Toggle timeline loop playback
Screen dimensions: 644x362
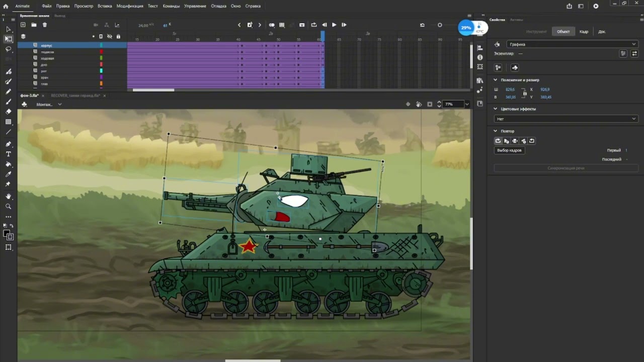(314, 25)
